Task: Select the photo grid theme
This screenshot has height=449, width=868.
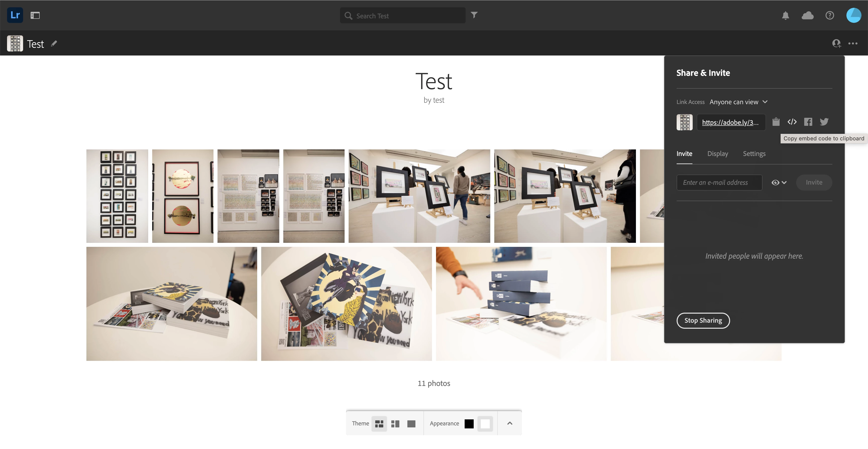Action: point(379,424)
